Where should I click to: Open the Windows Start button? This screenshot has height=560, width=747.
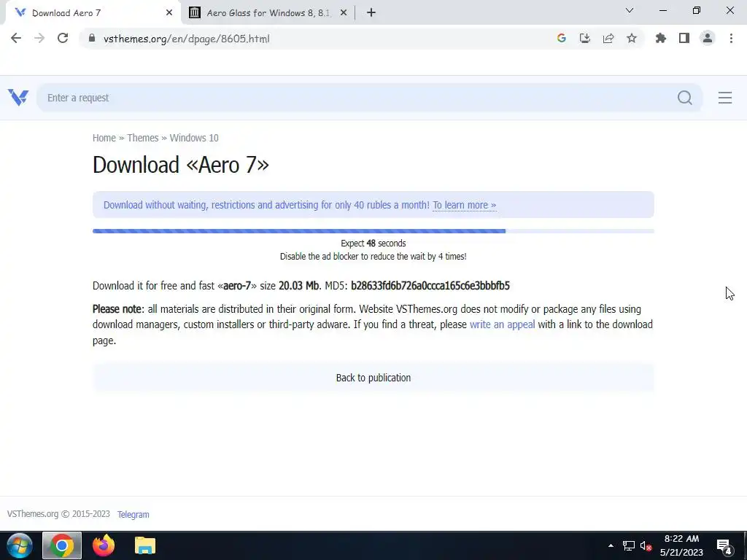point(19,545)
